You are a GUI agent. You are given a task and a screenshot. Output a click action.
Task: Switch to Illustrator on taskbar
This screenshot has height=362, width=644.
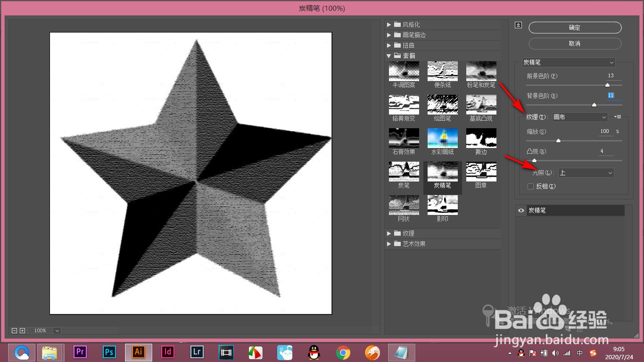click(139, 352)
